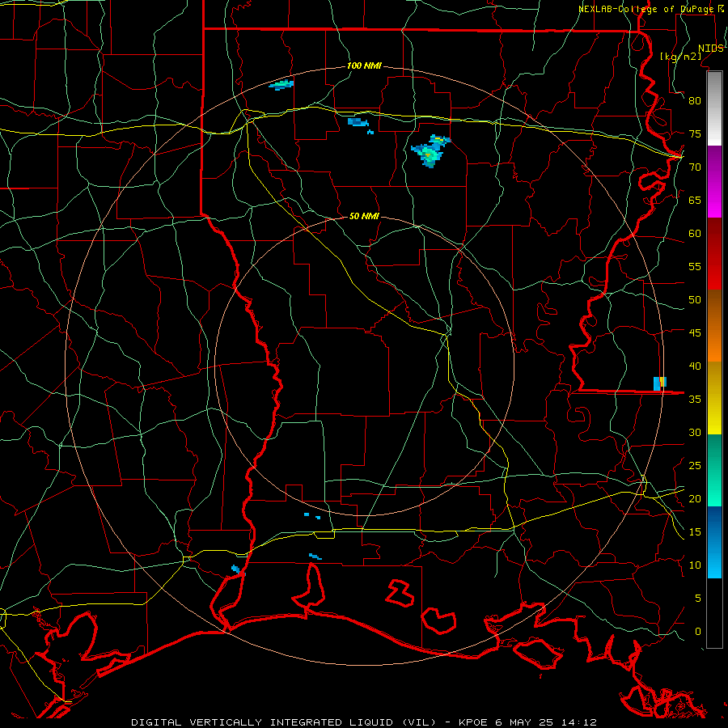Click the scale value "10"
Image resolution: width=728 pixels, height=728 pixels.
click(x=695, y=565)
